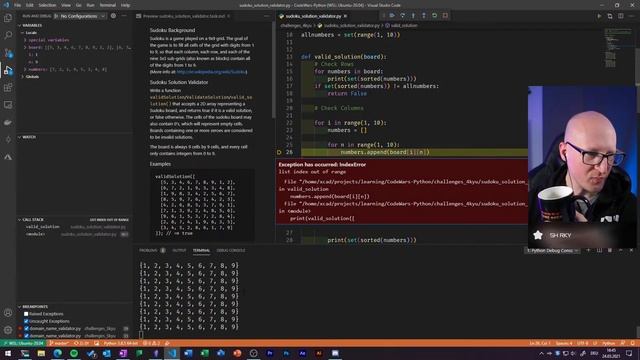640x360 pixels.
Task: Click the debug Step Into button
Action: click(413, 16)
